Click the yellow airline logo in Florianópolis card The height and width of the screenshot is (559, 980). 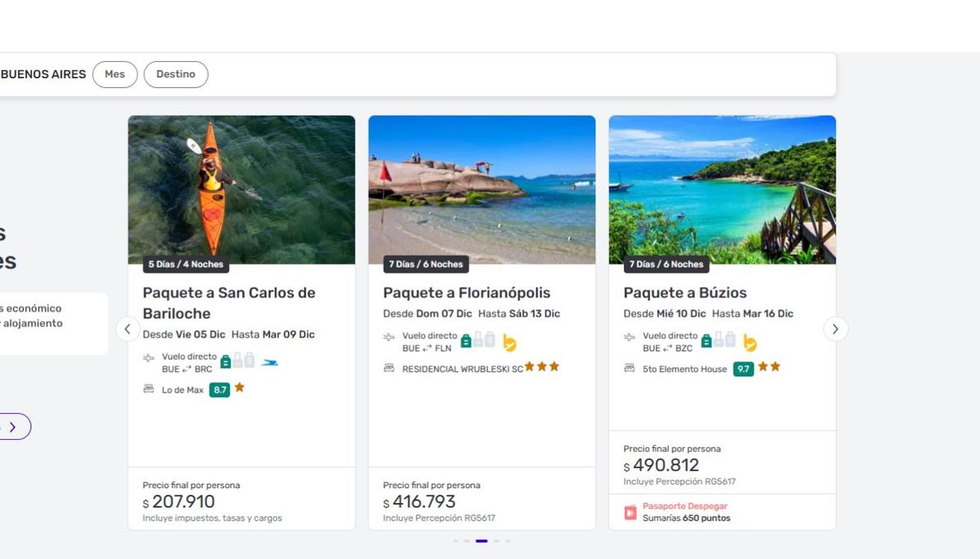pos(510,343)
